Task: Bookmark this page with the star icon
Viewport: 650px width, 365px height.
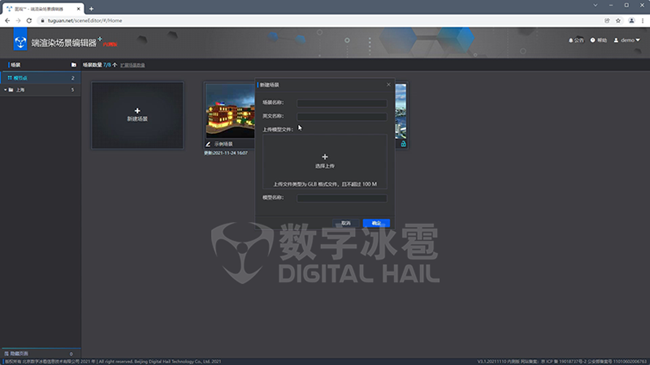Action: pyautogui.click(x=618, y=20)
